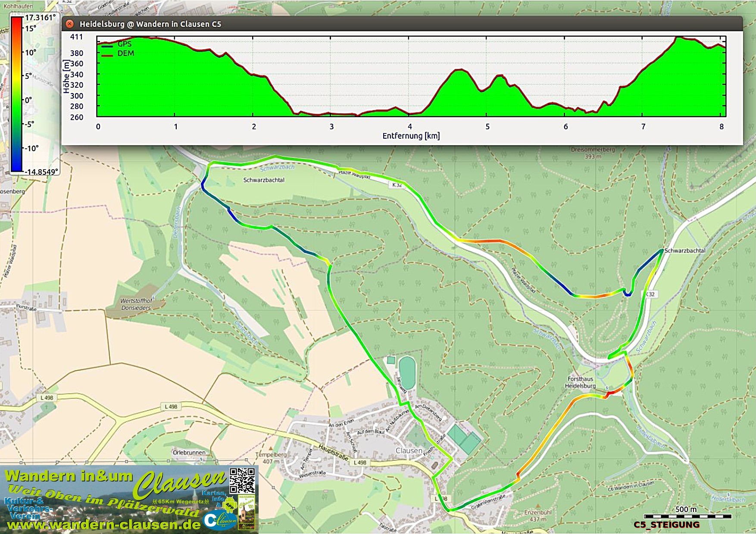Click the 'Dreisommerberg 393 m' map label
Image resolution: width=756 pixels, height=534 pixels.
(593, 153)
